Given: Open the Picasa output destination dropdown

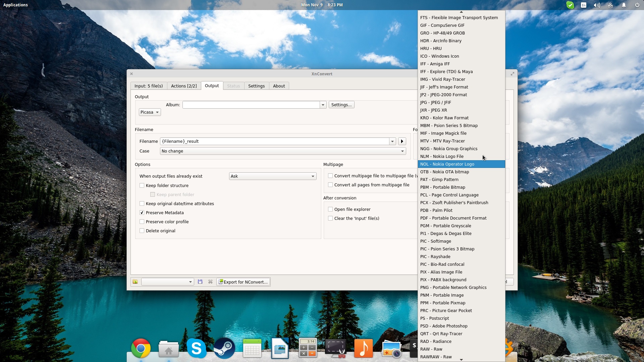Looking at the screenshot, I should click(x=150, y=112).
